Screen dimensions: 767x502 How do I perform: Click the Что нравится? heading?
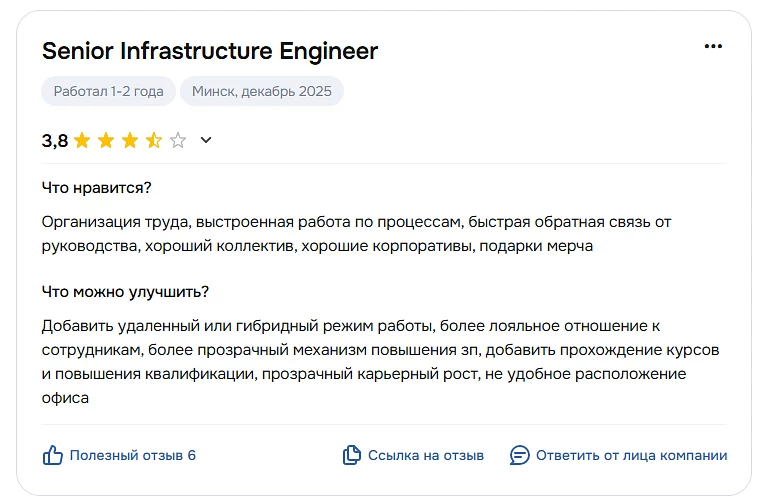click(97, 188)
